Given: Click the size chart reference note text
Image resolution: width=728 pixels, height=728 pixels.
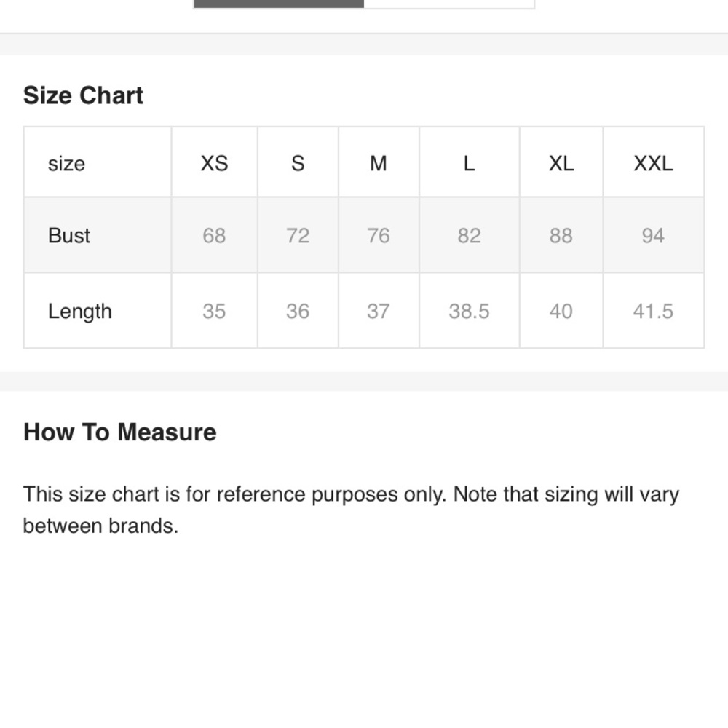Looking at the screenshot, I should coord(351,510).
